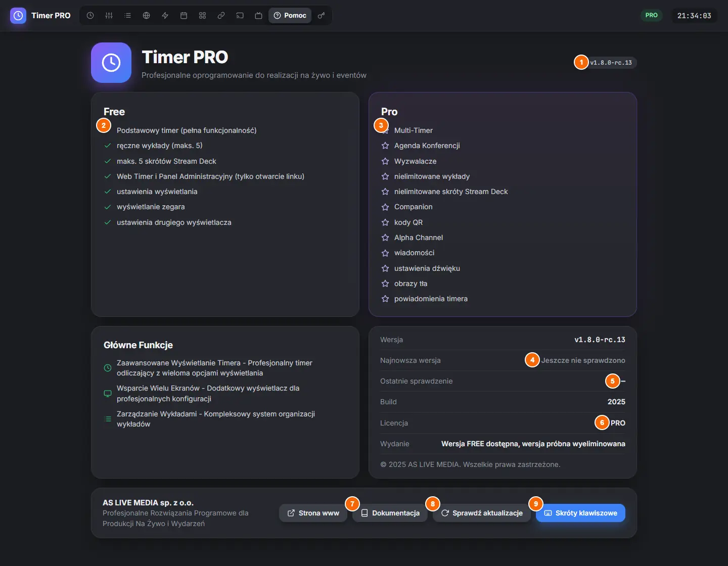728x566 pixels.
Task: Click the large Timer PRO clock logo
Action: point(111,63)
